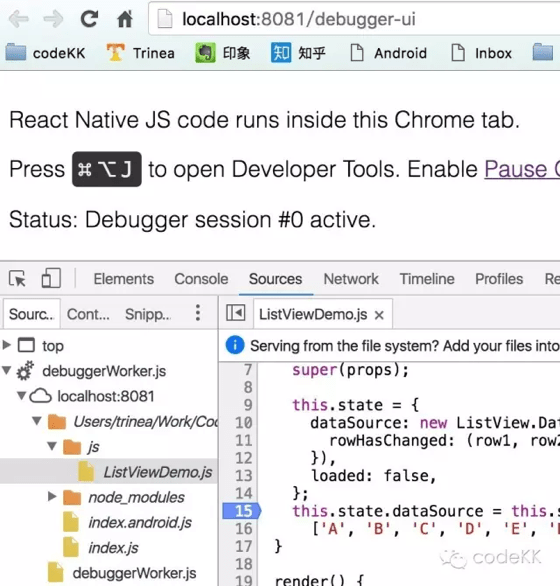Close the ListViewDemo.js editor tab
This screenshot has height=586, width=560.
(x=379, y=315)
